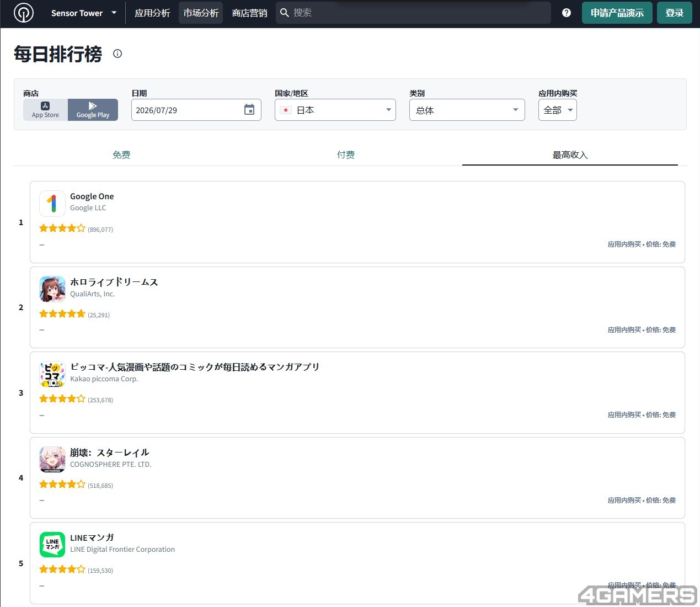Open the 商店营销 menu

point(249,13)
